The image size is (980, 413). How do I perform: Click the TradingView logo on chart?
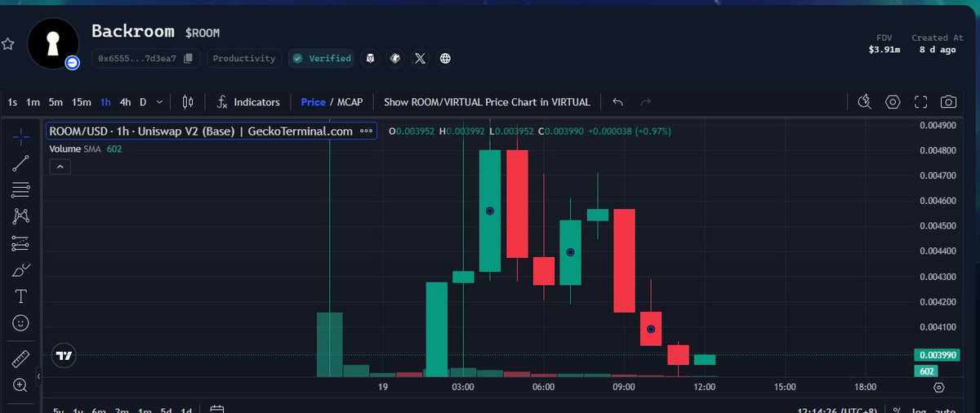[x=63, y=356]
